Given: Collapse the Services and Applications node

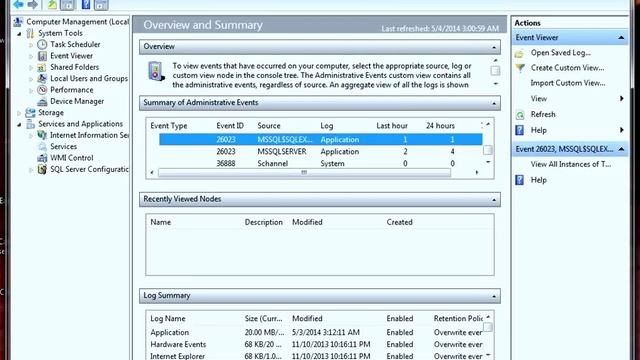Looking at the screenshot, I should tap(19, 124).
